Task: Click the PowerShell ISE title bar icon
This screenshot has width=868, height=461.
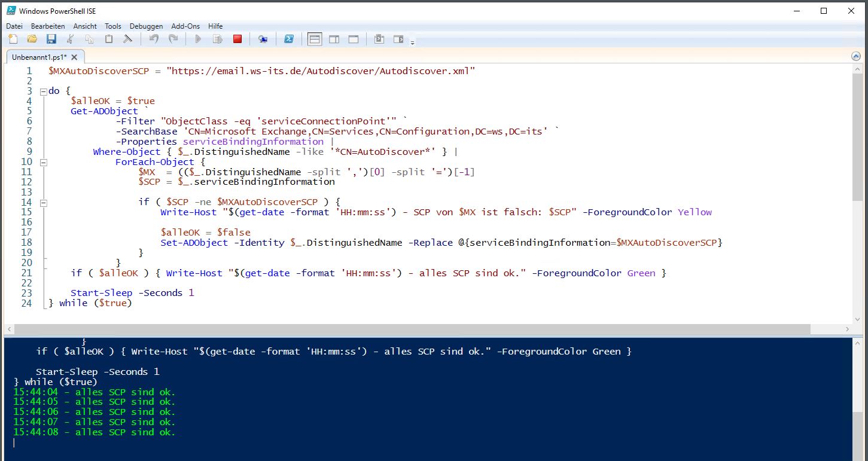Action: coord(10,11)
